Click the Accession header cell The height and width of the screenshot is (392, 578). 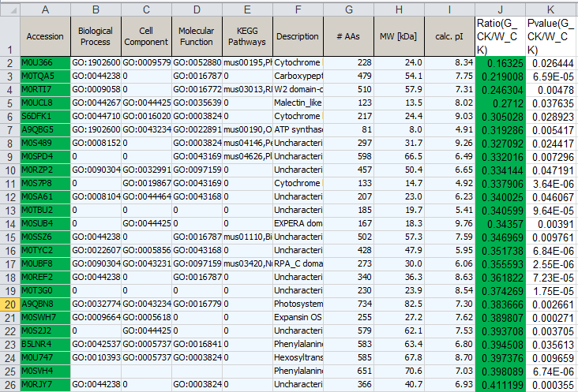tap(45, 36)
